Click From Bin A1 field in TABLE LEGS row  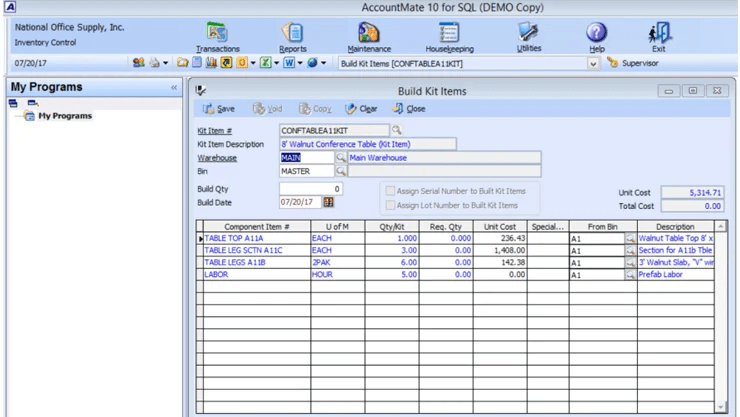pos(597,263)
